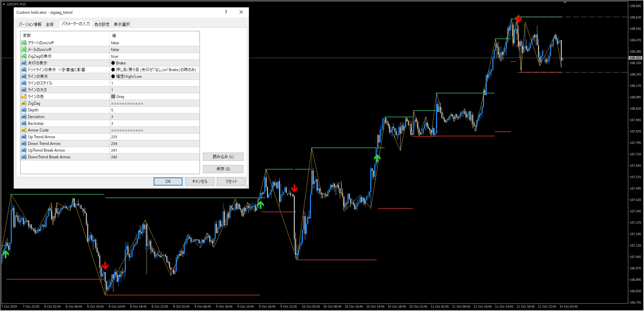Select the Depth value '5'

pyautogui.click(x=112, y=110)
